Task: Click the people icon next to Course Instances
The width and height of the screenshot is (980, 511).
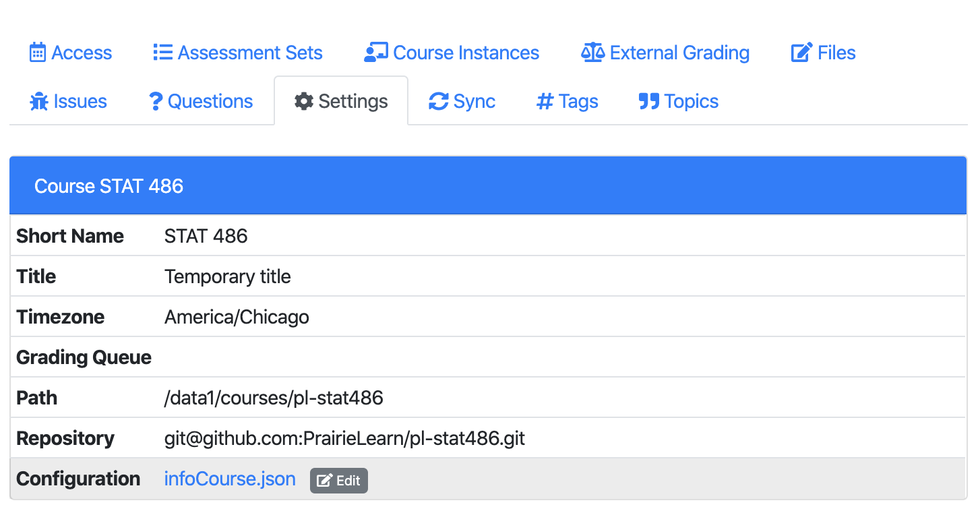Action: [375, 52]
